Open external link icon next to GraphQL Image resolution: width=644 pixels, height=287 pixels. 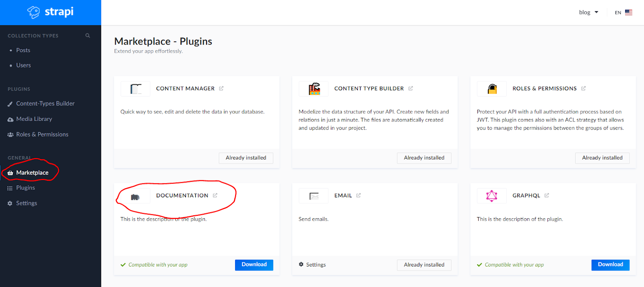coord(547,195)
